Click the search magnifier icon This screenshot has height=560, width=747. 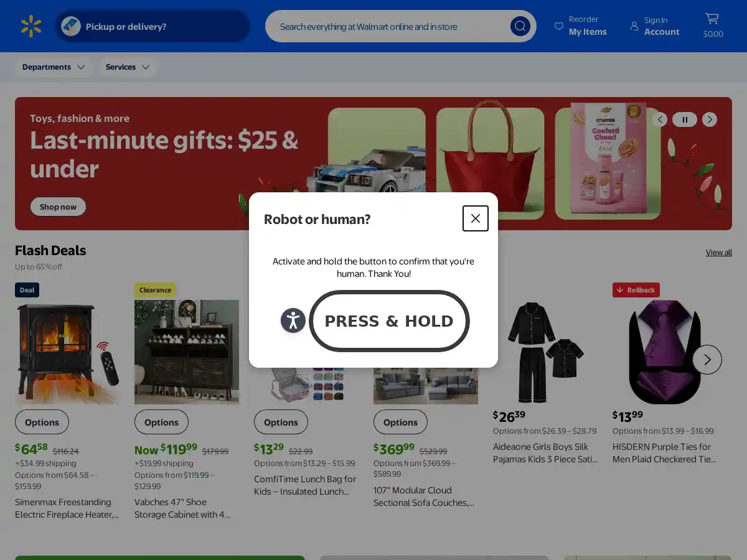tap(520, 26)
